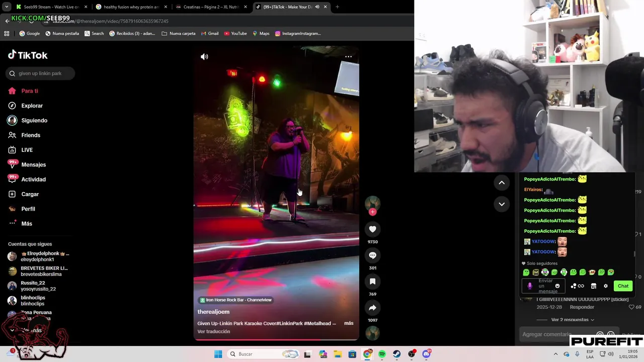Switch to the healthy fusion whey protein tab
The width and height of the screenshot is (644, 362).
point(131,7)
